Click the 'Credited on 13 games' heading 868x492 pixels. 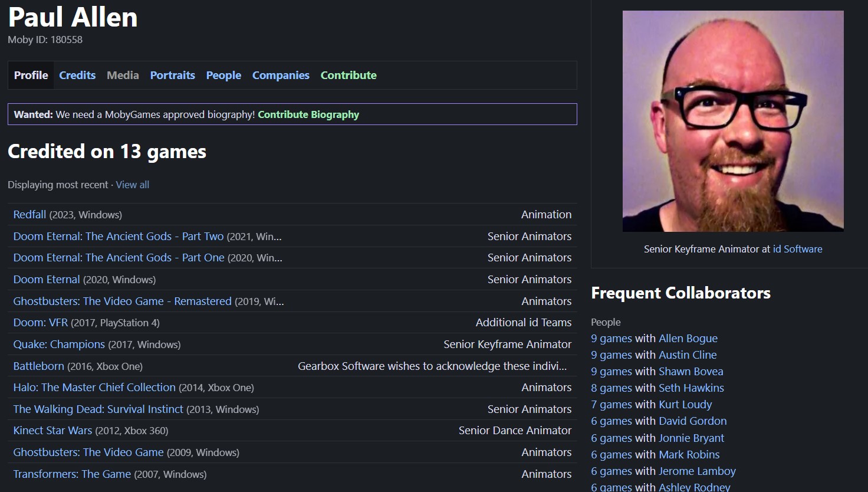click(x=107, y=152)
